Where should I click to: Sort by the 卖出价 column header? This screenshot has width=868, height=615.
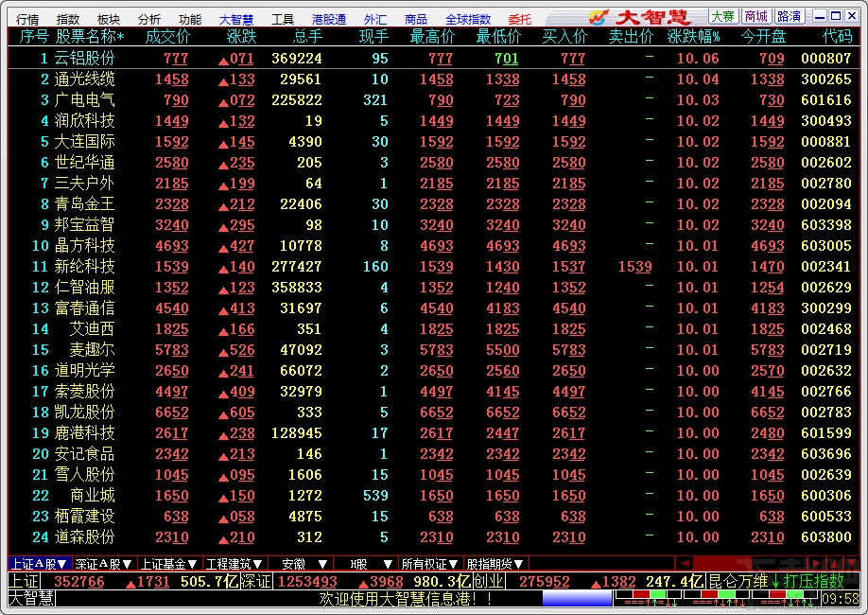(x=631, y=37)
